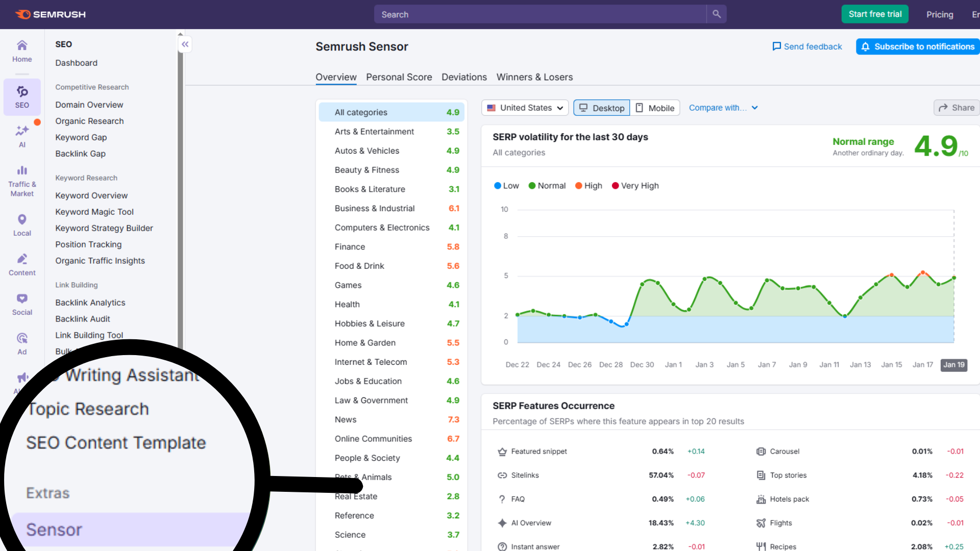The height and width of the screenshot is (551, 980).
Task: Click the AI Overview sparkle icon
Action: (x=502, y=523)
